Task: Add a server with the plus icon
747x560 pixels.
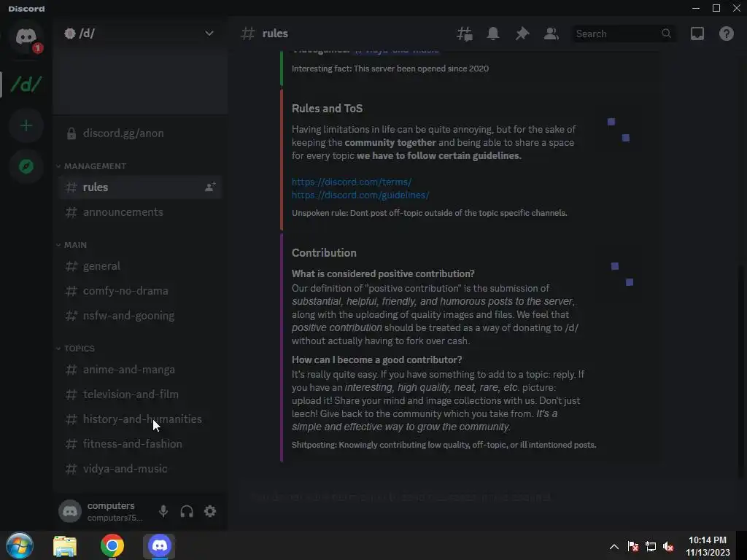Action: coord(26,125)
